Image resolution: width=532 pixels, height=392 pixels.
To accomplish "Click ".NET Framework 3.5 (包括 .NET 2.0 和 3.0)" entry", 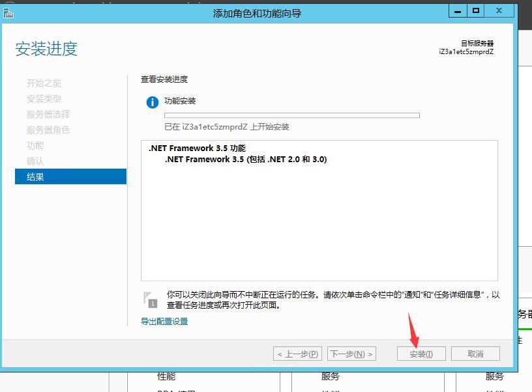I will click(246, 160).
